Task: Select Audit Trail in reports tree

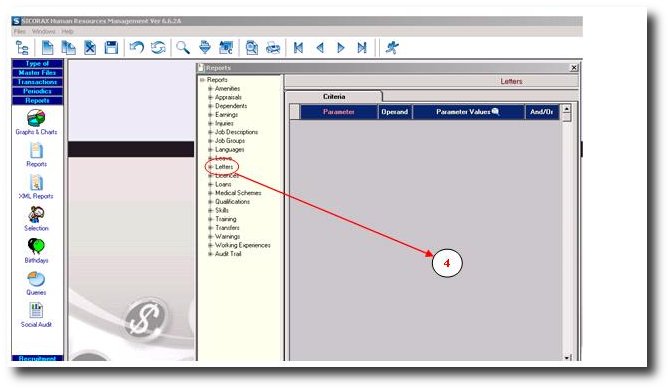Action: coord(228,254)
